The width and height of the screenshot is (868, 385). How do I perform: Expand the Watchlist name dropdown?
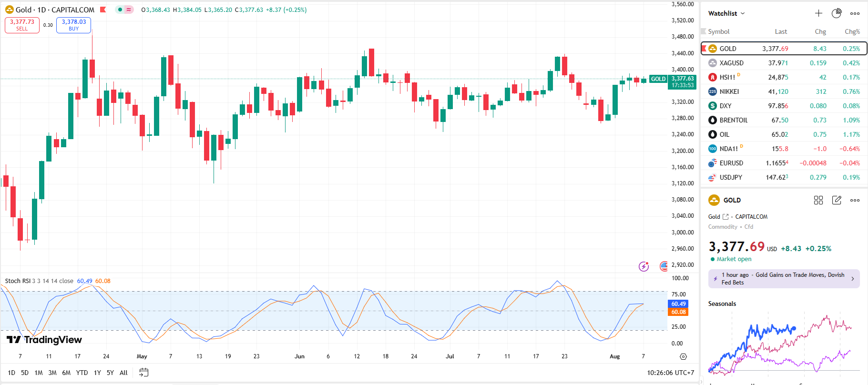tap(726, 13)
